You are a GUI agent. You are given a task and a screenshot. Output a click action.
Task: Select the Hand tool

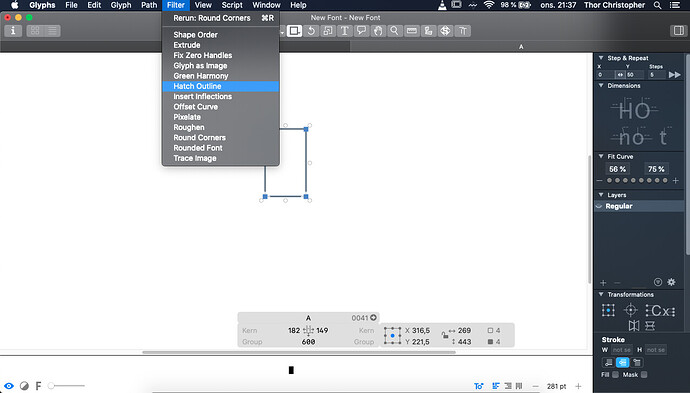[378, 31]
